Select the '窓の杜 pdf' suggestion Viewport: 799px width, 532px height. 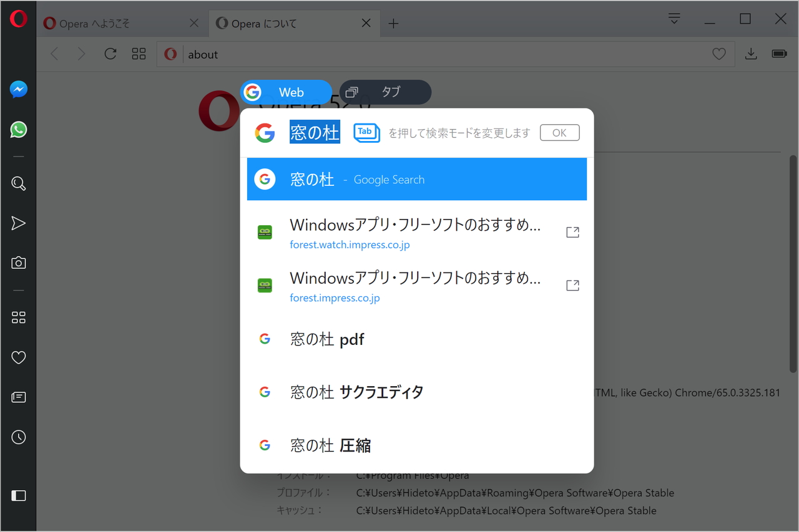pyautogui.click(x=417, y=339)
